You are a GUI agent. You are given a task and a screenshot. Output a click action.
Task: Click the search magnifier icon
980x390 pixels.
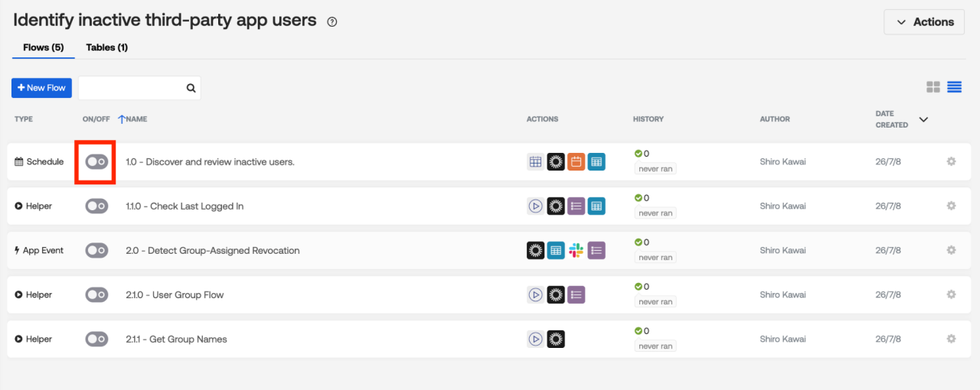191,88
